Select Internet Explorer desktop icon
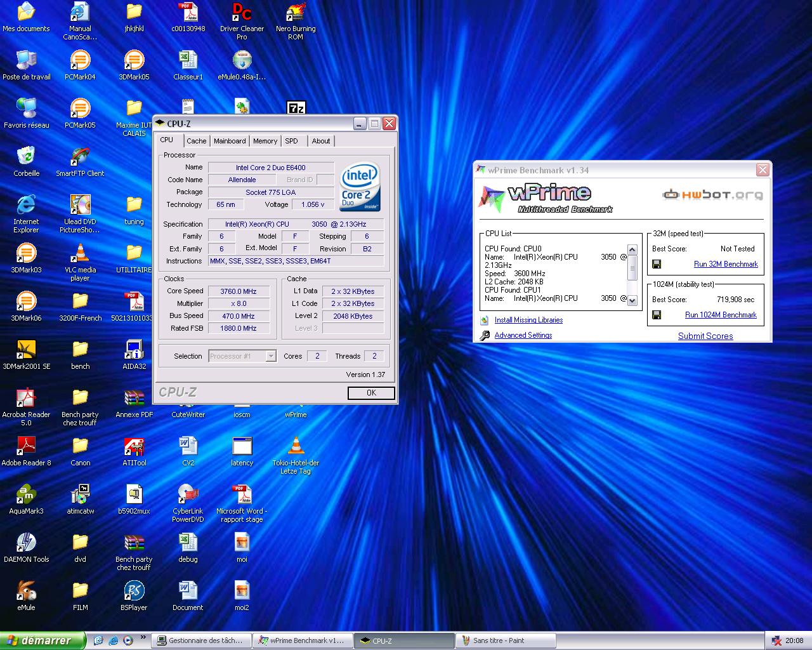 click(26, 214)
